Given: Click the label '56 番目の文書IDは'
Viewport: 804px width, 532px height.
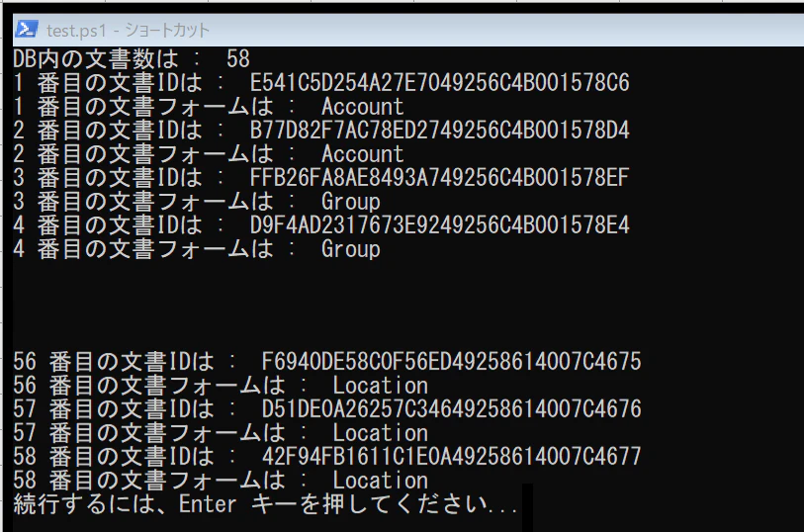Looking at the screenshot, I should (x=114, y=361).
